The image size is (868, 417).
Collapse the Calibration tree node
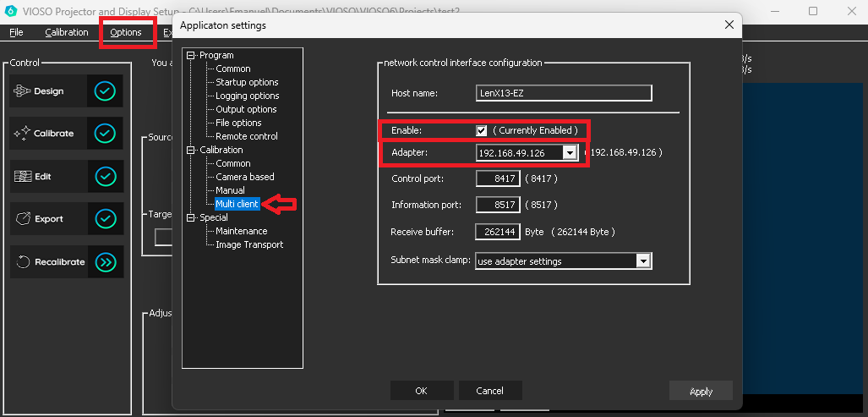191,151
